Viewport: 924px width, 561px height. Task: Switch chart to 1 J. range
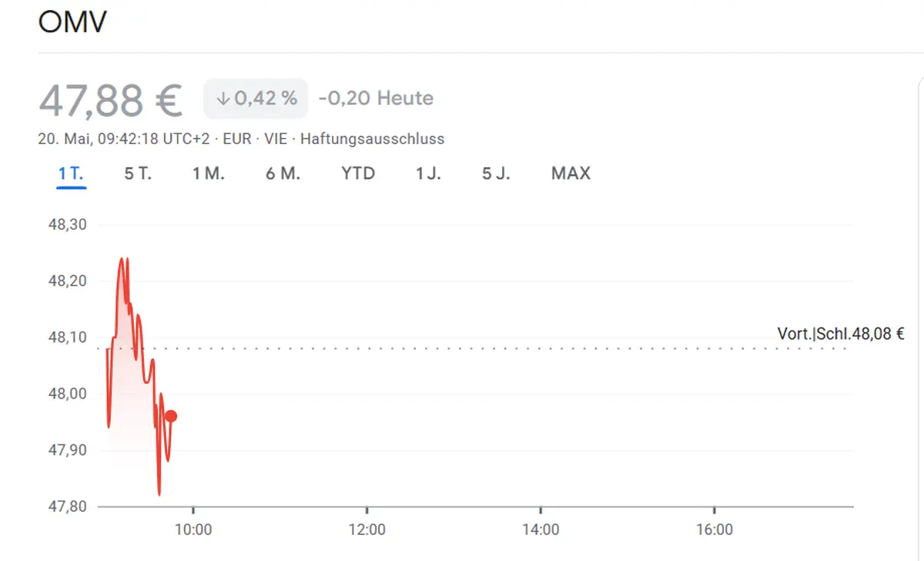pyautogui.click(x=428, y=173)
